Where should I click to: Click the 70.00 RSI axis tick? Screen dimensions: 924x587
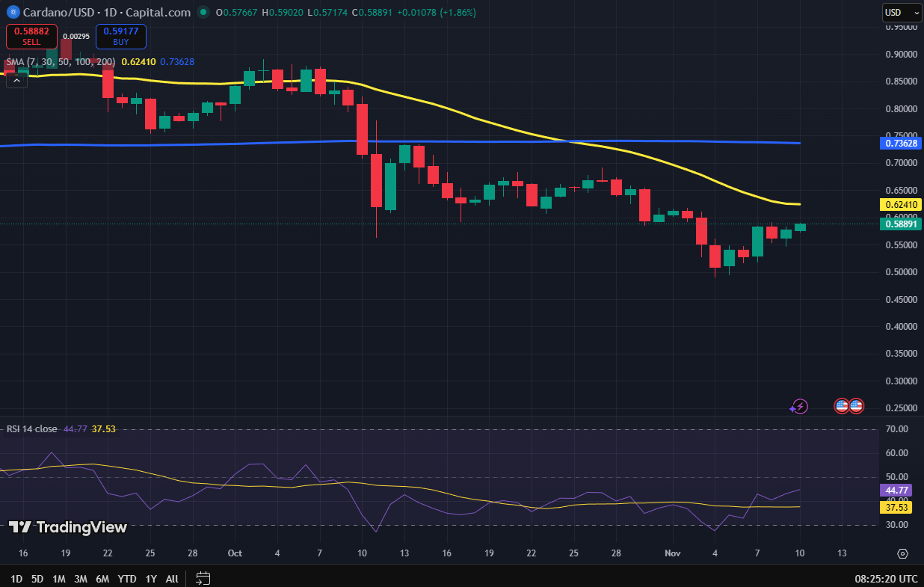point(897,429)
